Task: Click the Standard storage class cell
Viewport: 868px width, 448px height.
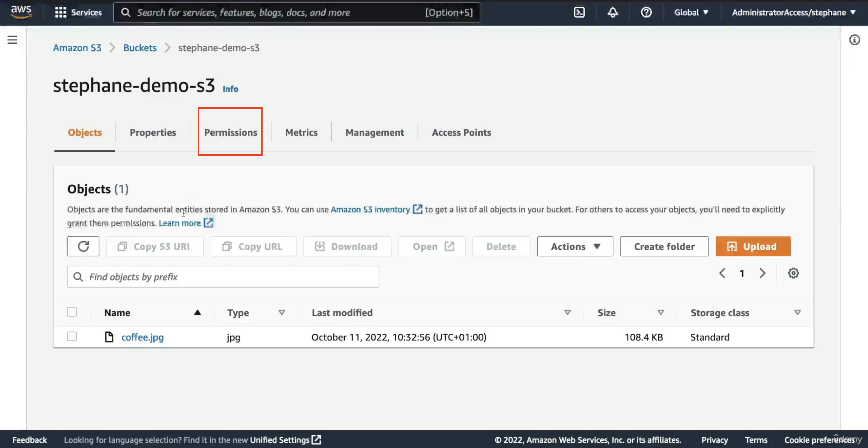Action: coord(710,337)
